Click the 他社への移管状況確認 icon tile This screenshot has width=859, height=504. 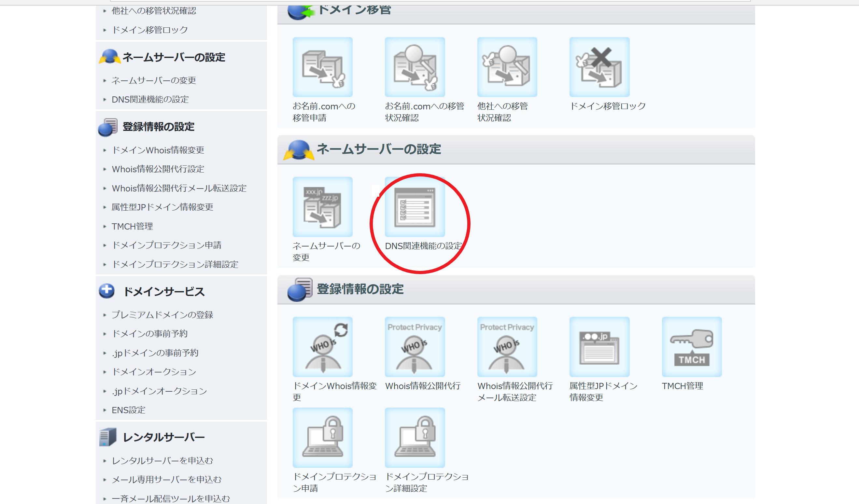pyautogui.click(x=507, y=67)
